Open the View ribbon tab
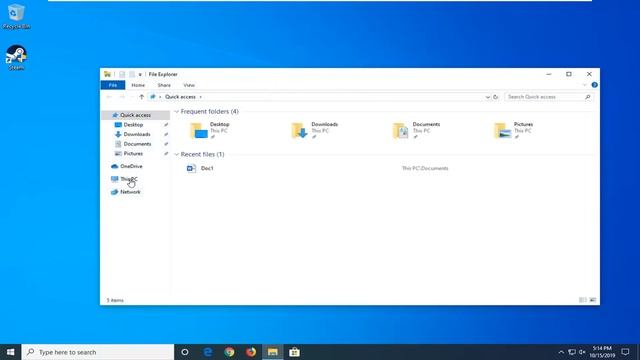 click(189, 85)
